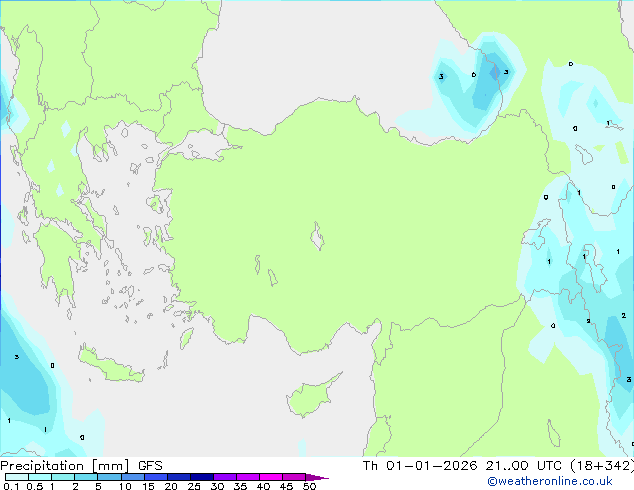The height and width of the screenshot is (490, 634).
Task: Click the 0.1–0.5 mm legend color swatch
Action: (17, 477)
